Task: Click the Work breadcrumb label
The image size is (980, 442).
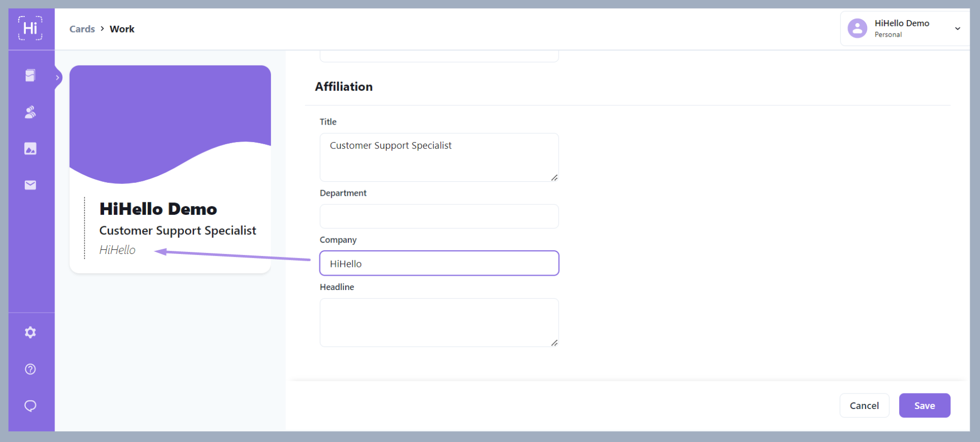Action: [122, 29]
